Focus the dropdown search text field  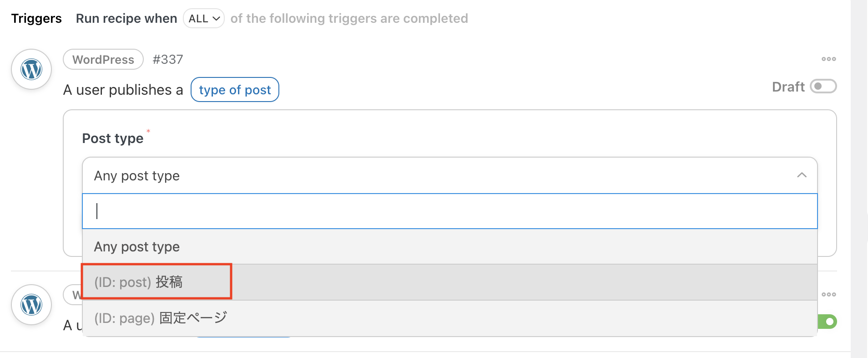[x=449, y=211]
